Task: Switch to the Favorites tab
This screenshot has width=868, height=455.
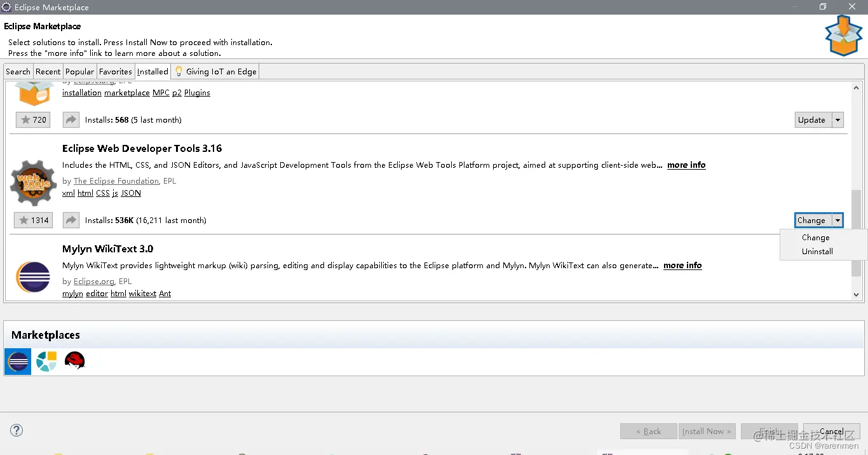Action: (116, 72)
